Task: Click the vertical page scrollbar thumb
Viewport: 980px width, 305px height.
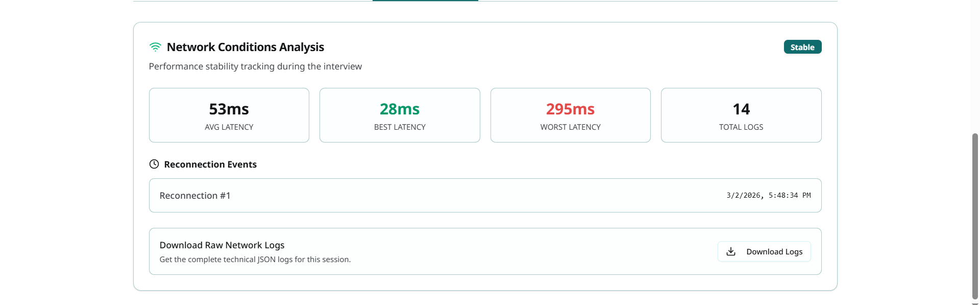Action: [x=975, y=215]
